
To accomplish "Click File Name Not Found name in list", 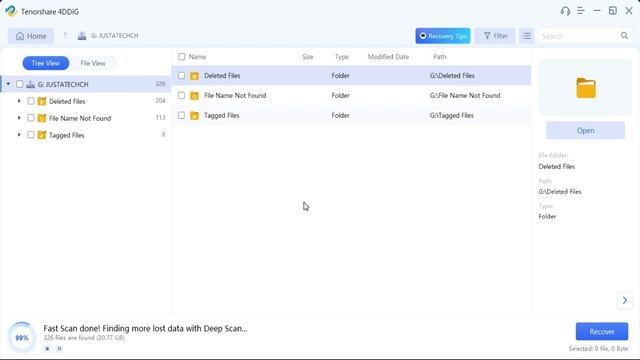I will point(235,96).
